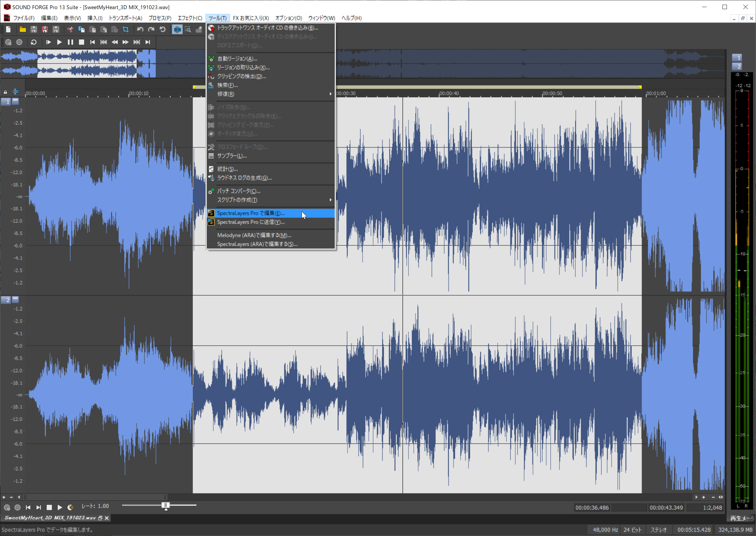Image resolution: width=756 pixels, height=536 pixels.
Task: Click the Play button in the top transport bar
Action: (x=59, y=42)
